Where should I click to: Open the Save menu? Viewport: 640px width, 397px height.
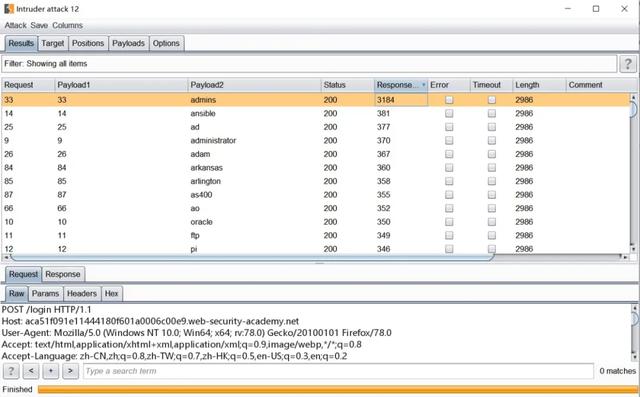pos(39,25)
